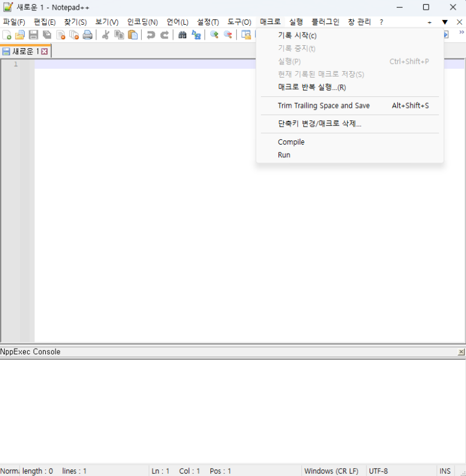The height and width of the screenshot is (476, 466).
Task: Open the 보기(V) menu
Action: point(107,22)
